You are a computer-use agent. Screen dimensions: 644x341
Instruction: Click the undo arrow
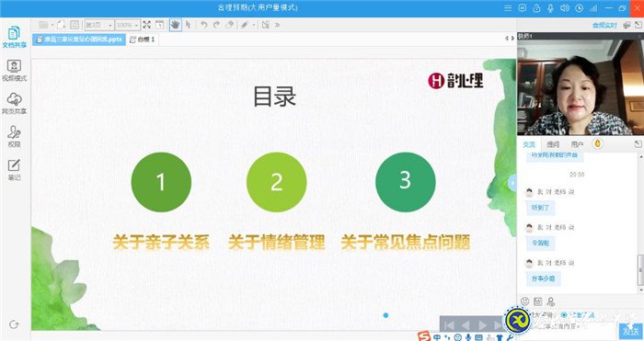pos(203,25)
